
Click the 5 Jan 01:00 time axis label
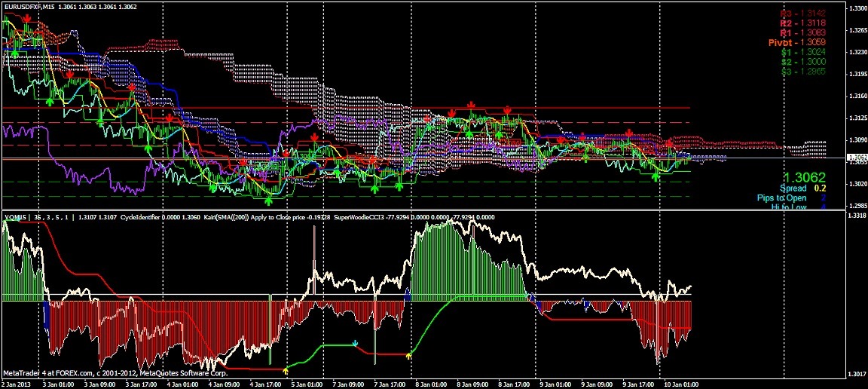pyautogui.click(x=307, y=384)
